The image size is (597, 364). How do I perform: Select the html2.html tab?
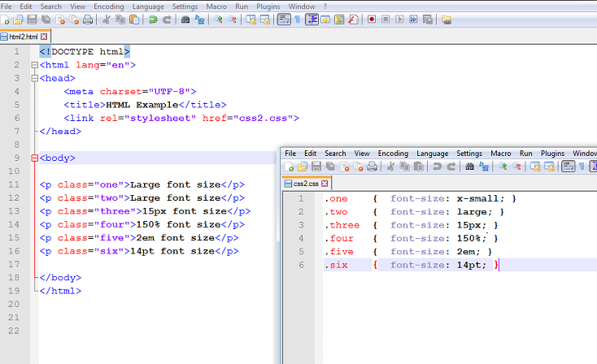click(24, 37)
